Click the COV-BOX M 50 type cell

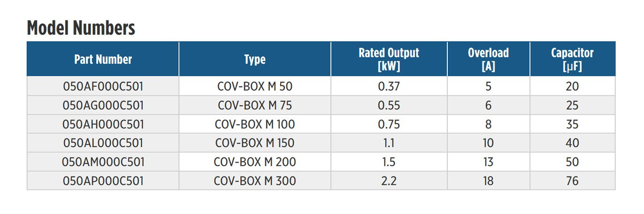pos(255,87)
